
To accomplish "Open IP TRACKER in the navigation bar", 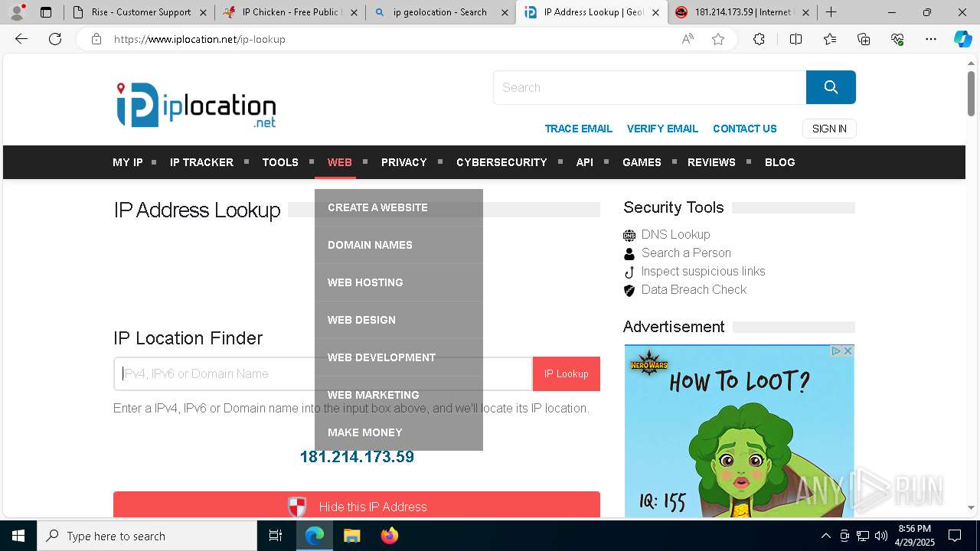I will [201, 162].
